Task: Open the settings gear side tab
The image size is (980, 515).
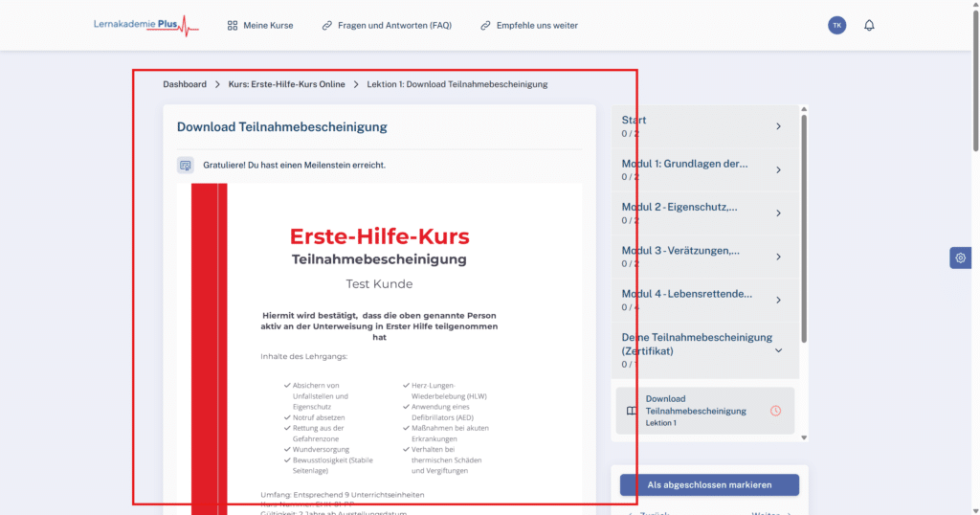Action: pos(961,257)
